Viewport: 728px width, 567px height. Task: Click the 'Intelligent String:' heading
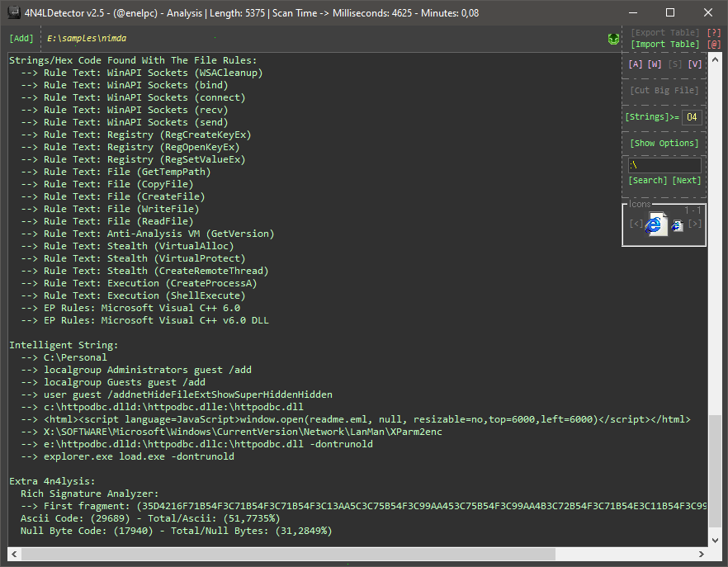tap(64, 346)
